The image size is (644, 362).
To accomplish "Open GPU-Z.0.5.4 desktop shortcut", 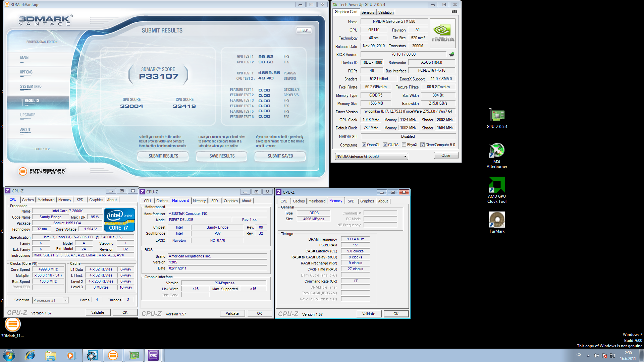I will pyautogui.click(x=497, y=118).
